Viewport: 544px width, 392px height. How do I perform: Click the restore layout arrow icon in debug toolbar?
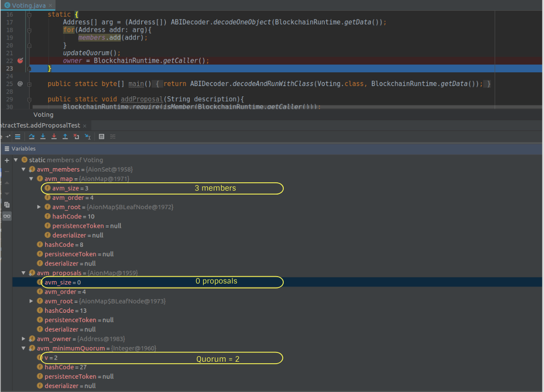[x=8, y=136]
